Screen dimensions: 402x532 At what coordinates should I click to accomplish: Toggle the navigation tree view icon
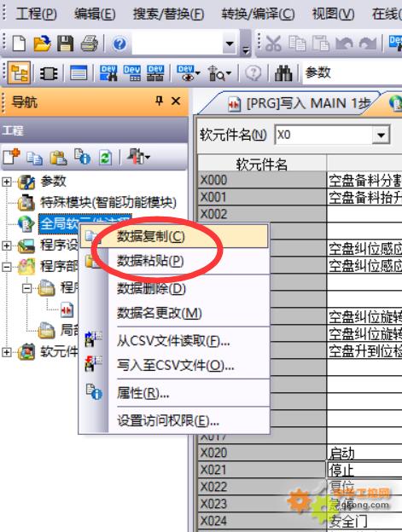[x=20, y=72]
